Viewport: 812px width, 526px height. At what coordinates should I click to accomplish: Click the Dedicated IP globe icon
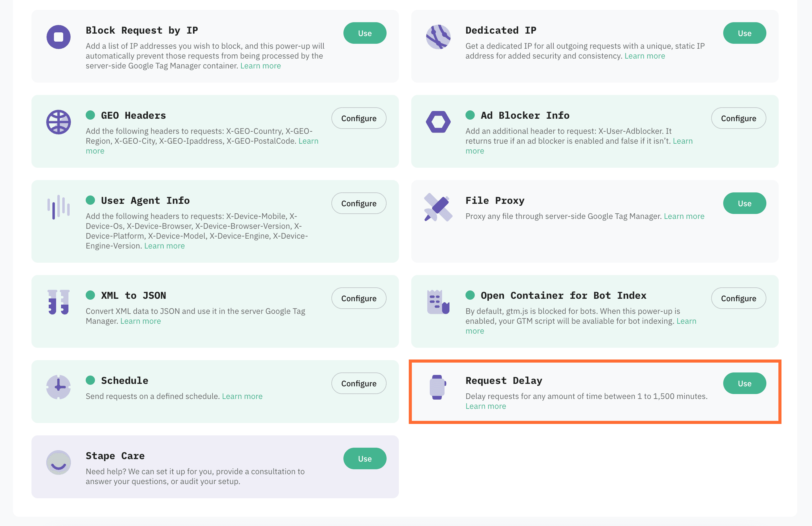[438, 37]
